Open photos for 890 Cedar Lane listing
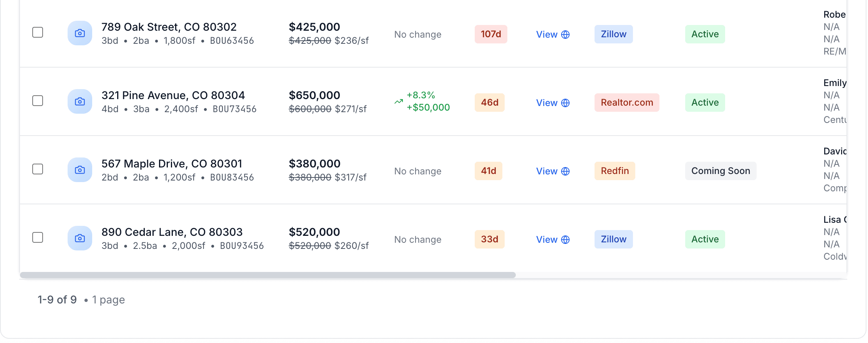The height and width of the screenshot is (343, 868). click(x=80, y=238)
